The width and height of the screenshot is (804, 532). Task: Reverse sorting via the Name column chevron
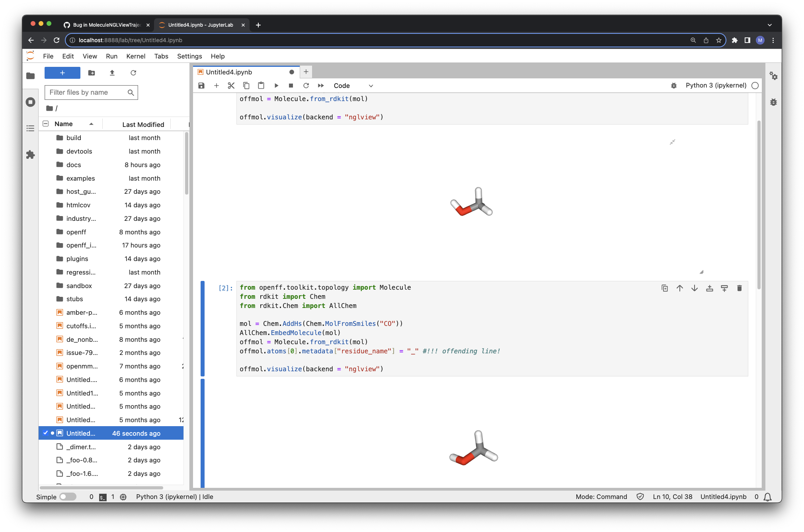(x=91, y=124)
